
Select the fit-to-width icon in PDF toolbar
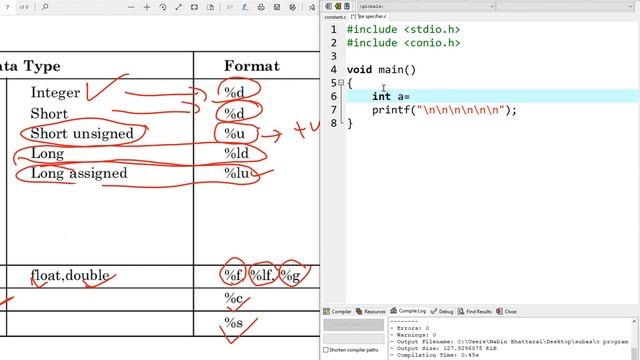(x=194, y=7)
